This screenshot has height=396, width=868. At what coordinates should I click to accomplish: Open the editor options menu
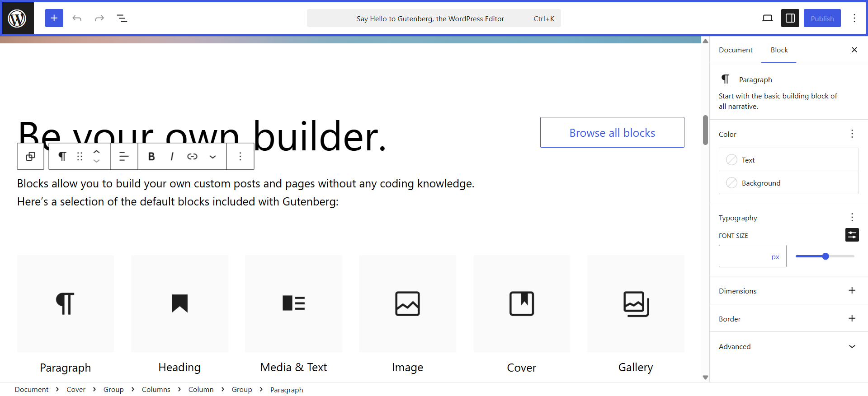click(854, 18)
